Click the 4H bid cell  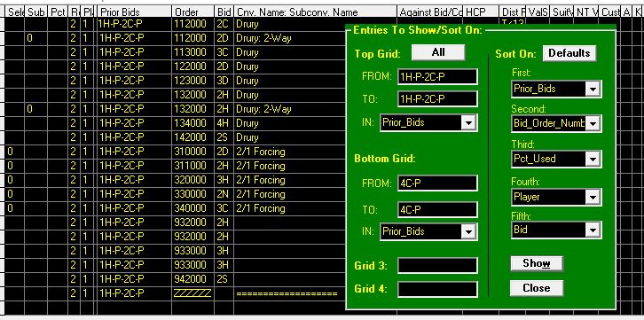pyautogui.click(x=224, y=123)
